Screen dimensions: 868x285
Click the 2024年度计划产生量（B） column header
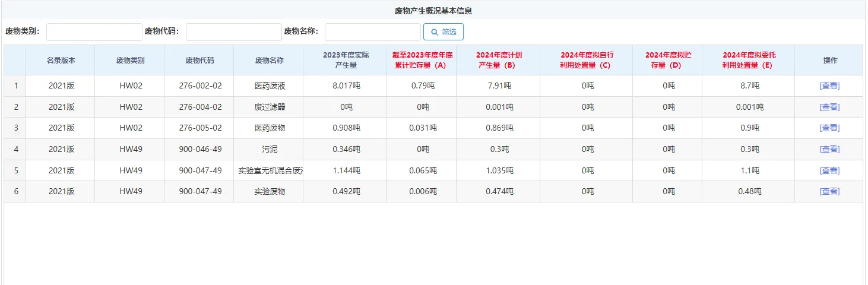point(499,60)
